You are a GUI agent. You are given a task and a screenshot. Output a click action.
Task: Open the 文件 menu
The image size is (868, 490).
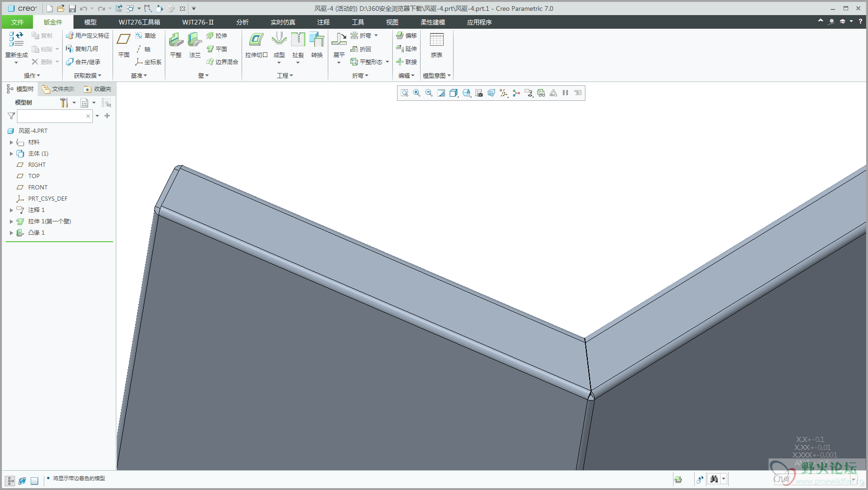[17, 22]
